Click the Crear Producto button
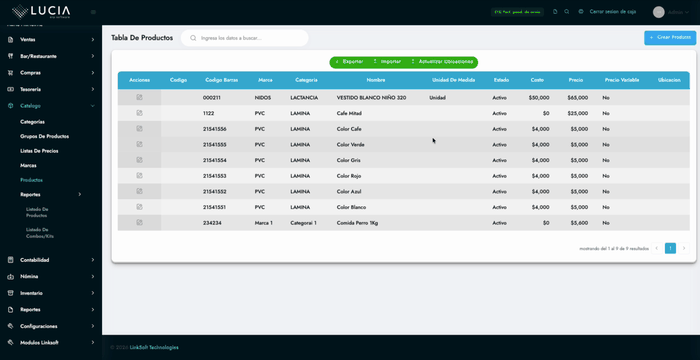 (670, 38)
